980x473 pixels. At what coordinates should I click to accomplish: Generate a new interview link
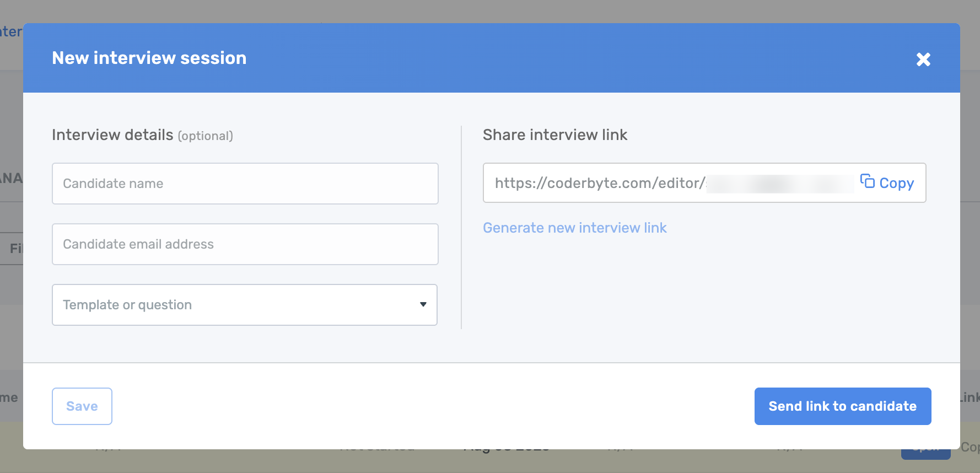tap(574, 228)
